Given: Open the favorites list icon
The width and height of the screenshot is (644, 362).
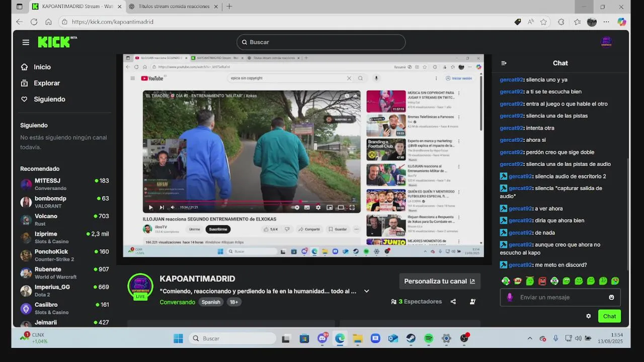Looking at the screenshot, I should click(577, 22).
